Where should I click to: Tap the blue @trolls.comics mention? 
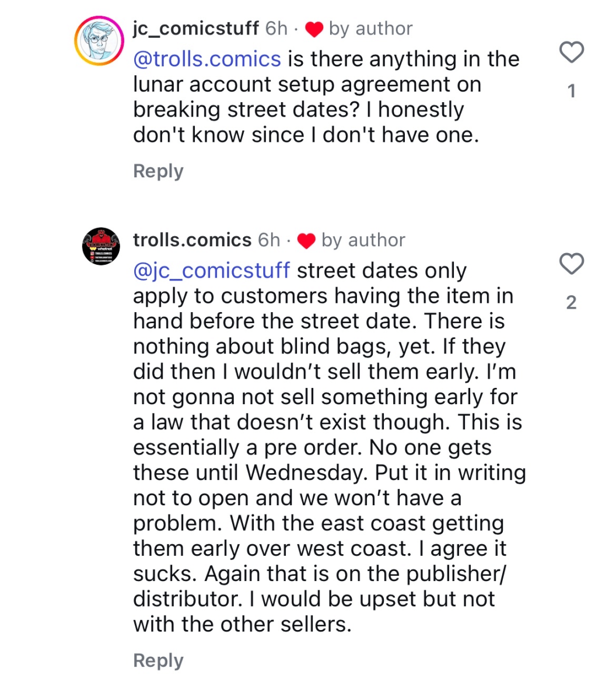pyautogui.click(x=207, y=59)
